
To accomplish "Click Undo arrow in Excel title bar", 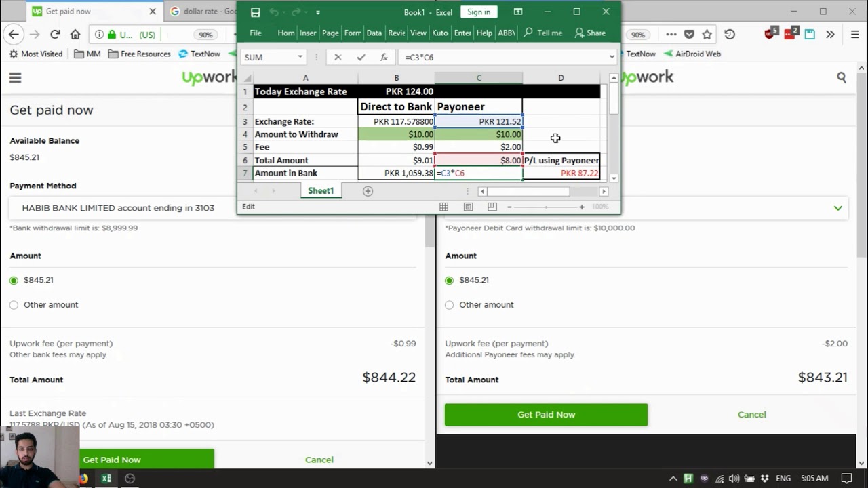I will click(x=274, y=12).
